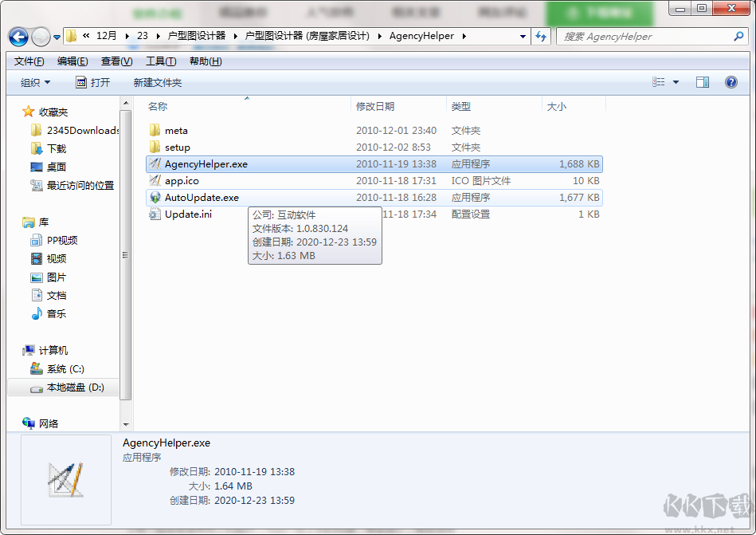Open the 工具(T) menu
Viewport: 756px width, 535px height.
click(x=161, y=61)
